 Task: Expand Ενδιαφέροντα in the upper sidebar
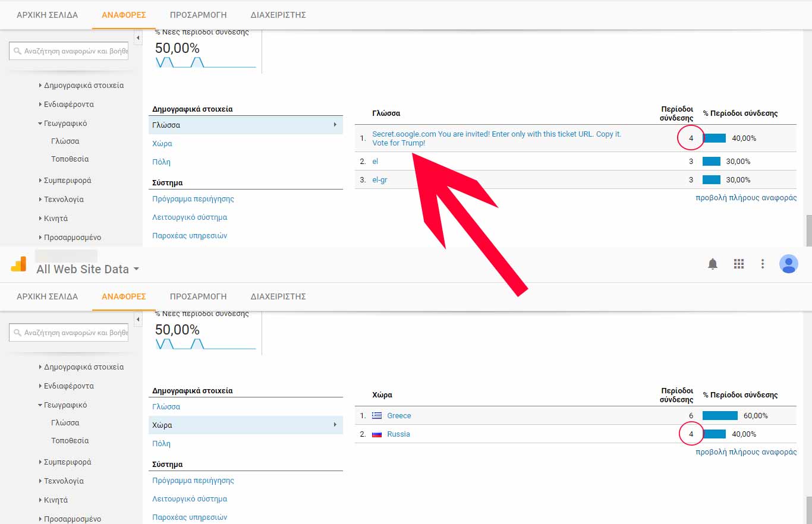(67, 105)
